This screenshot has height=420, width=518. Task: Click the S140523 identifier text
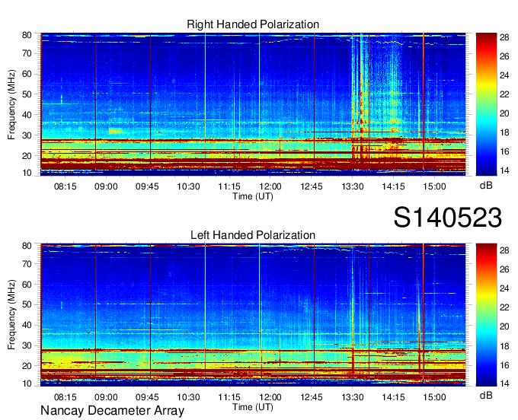pyautogui.click(x=448, y=218)
